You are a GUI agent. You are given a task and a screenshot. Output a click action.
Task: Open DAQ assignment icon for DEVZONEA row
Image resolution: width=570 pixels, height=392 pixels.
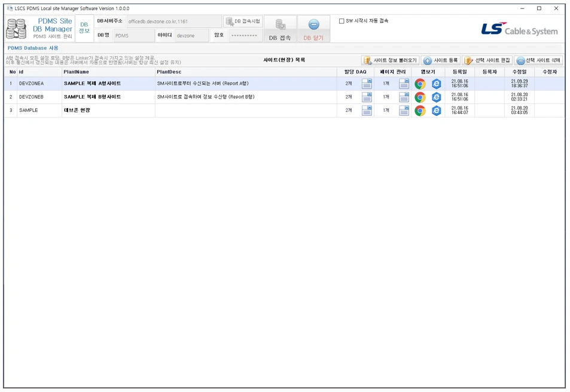tap(367, 84)
